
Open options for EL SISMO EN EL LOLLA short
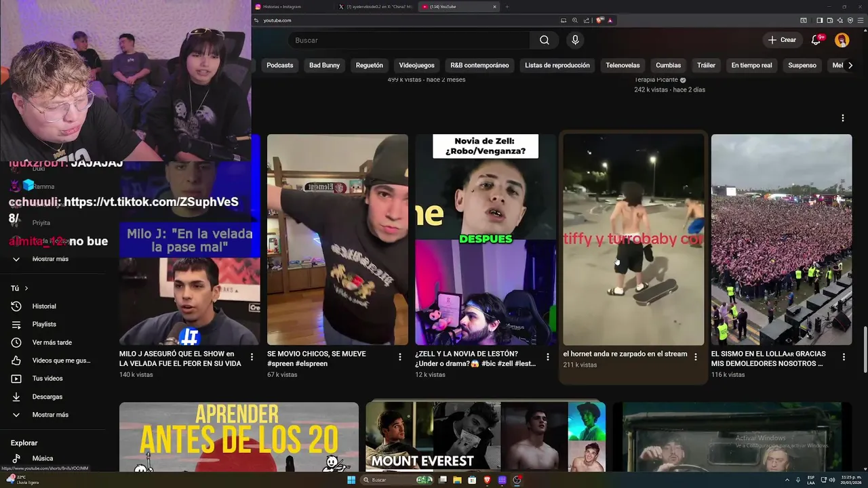844,357
